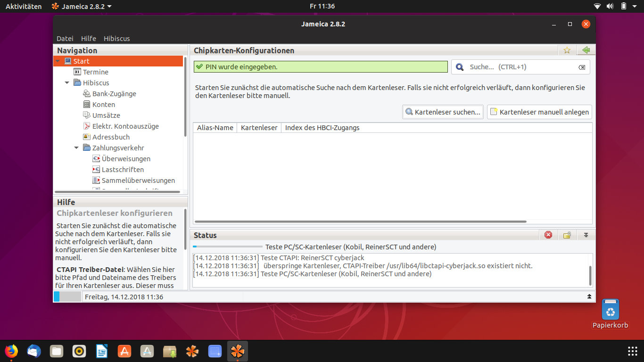Open the Datei menu

click(x=65, y=39)
